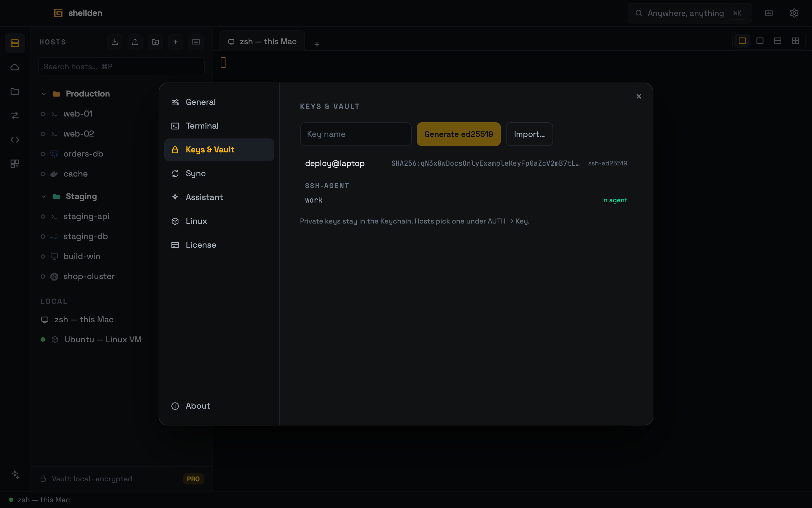Open the cloud icon in left sidebar
This screenshot has width=812, height=508.
point(15,67)
